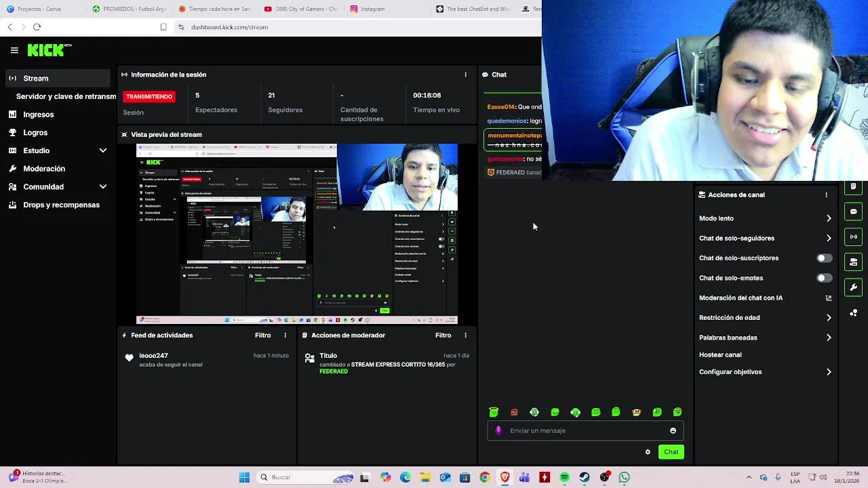Click the wrench icon in right toolbar
This screenshot has width=868, height=488.
coord(853,287)
